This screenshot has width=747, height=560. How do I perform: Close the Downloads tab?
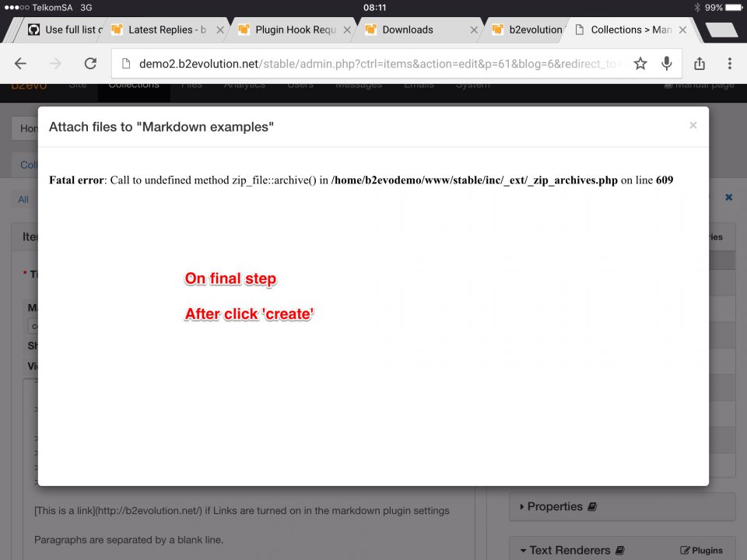coord(474,30)
